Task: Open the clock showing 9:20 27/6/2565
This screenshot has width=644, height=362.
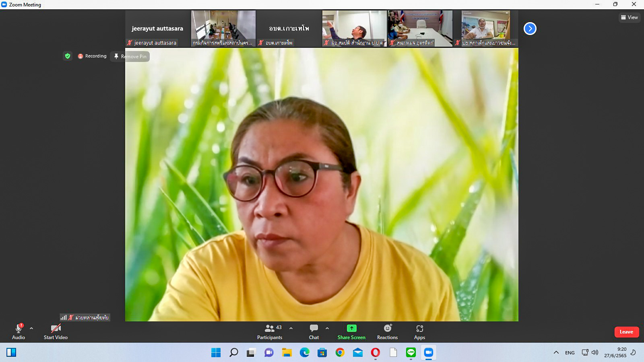Action: [x=615, y=352]
